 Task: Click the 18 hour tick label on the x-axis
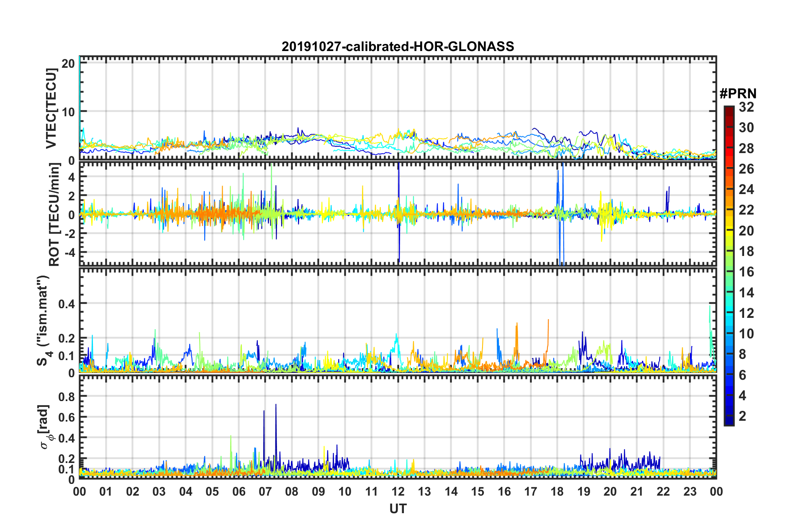[557, 491]
